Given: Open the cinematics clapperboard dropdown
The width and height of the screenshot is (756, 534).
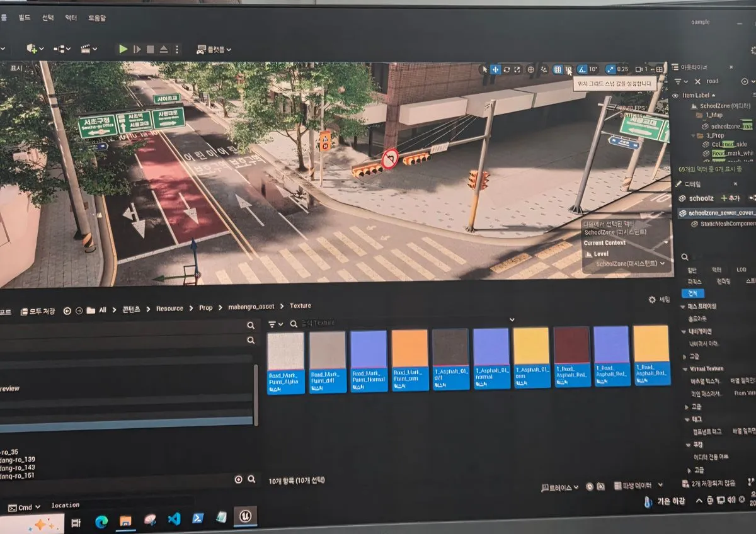Looking at the screenshot, I should 89,48.
